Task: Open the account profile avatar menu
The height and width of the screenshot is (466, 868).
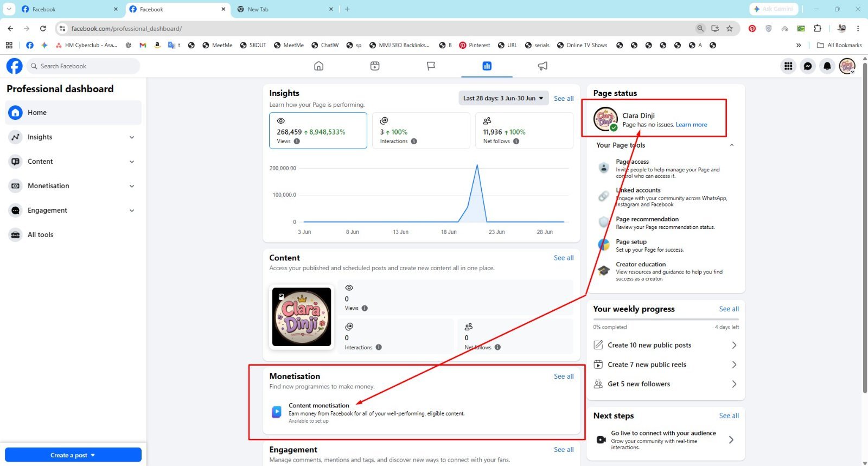Action: coord(847,66)
